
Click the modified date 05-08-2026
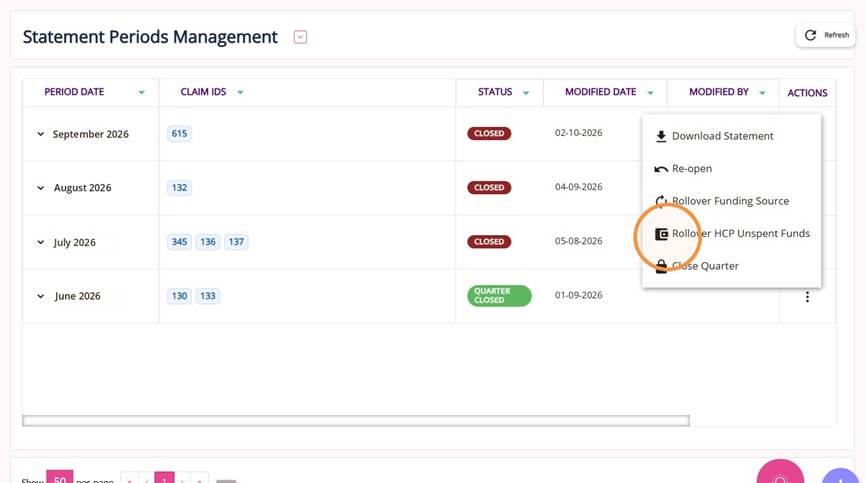click(579, 241)
